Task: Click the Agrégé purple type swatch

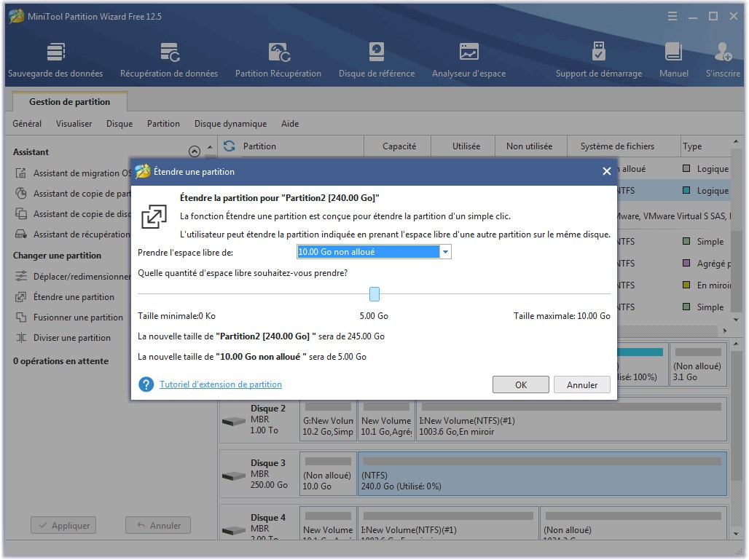Action: click(686, 263)
